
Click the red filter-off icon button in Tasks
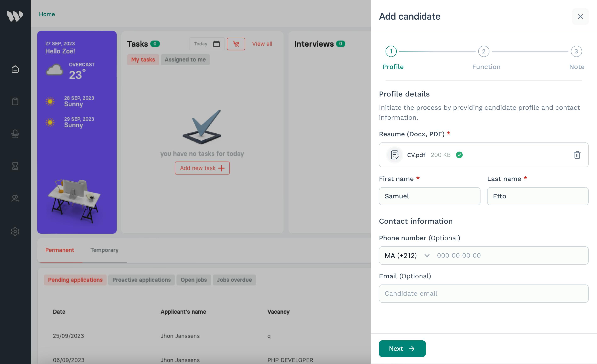click(x=236, y=44)
